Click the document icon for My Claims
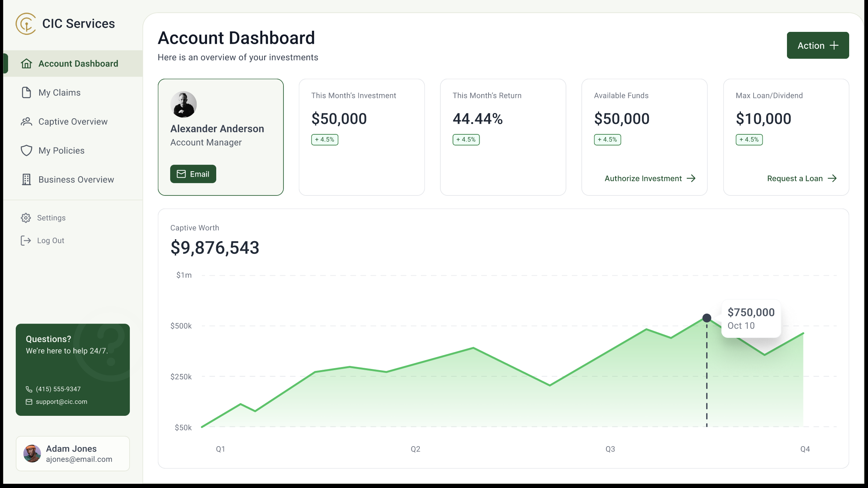 [27, 93]
